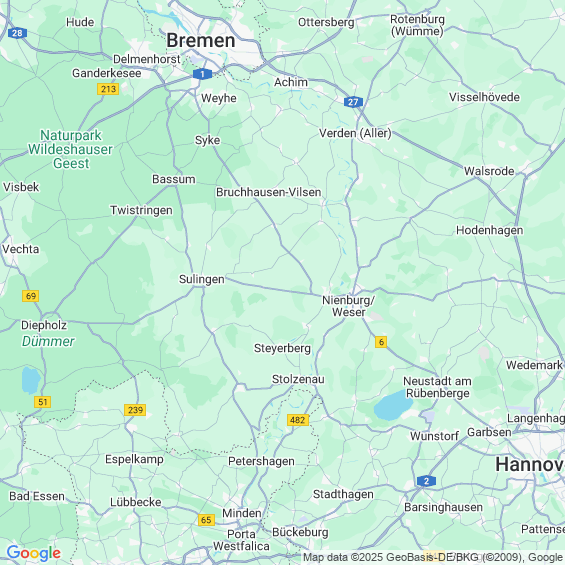Click the yellow 51 road shield
Image resolution: width=565 pixels, height=565 pixels.
pyautogui.click(x=43, y=402)
